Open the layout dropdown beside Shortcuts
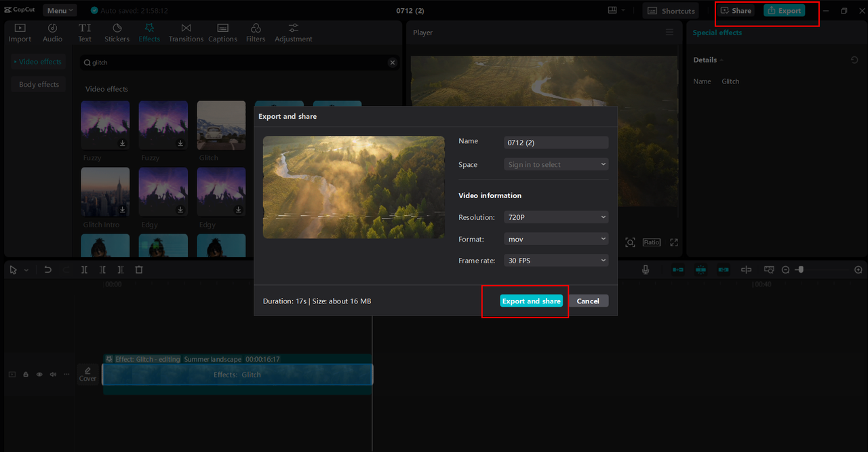The height and width of the screenshot is (452, 868). (x=616, y=11)
